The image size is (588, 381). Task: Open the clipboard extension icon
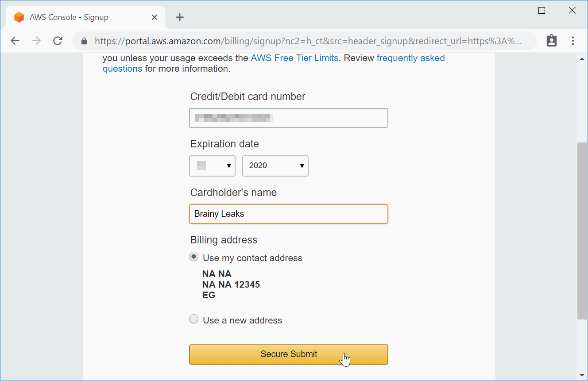click(552, 41)
